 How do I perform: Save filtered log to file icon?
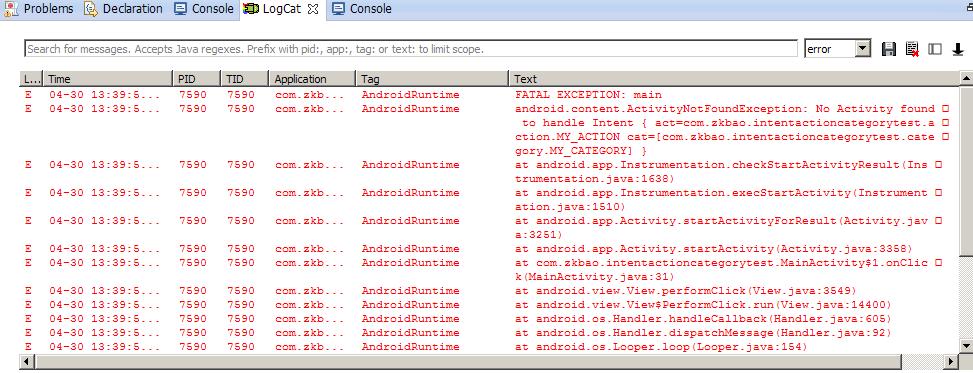point(889,49)
